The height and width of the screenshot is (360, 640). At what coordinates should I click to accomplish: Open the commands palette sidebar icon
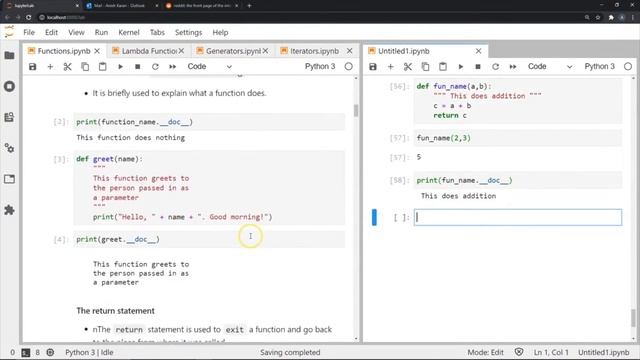coord(9,118)
